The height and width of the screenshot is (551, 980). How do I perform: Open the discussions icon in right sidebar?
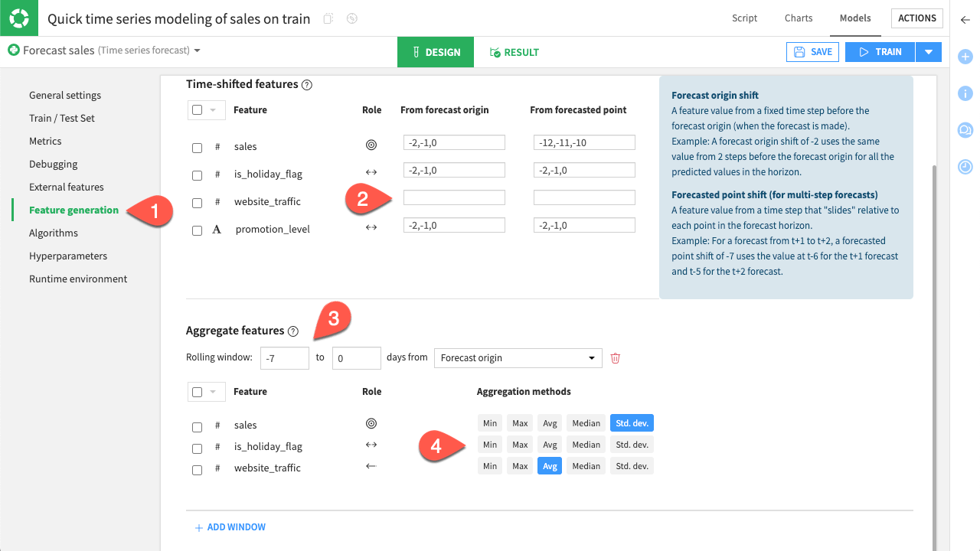[x=965, y=130]
